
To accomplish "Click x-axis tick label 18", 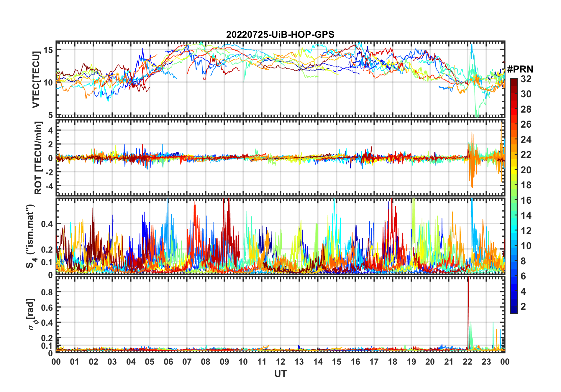I will tap(393, 362).
